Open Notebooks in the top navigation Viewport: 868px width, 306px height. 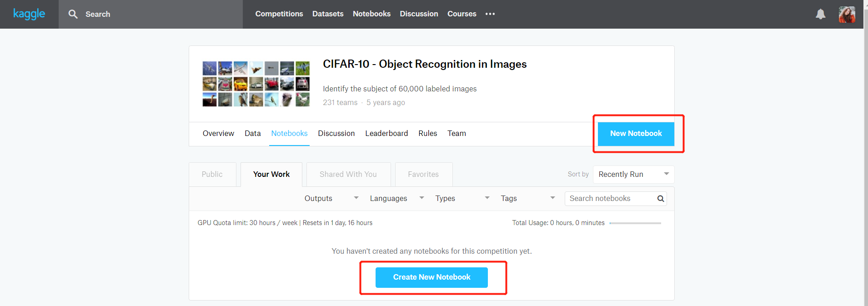(x=371, y=14)
